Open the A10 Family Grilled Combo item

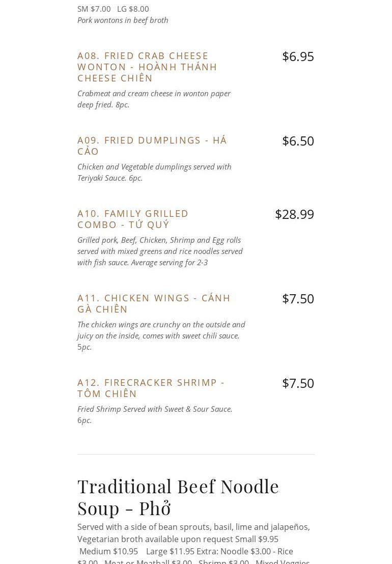[133, 219]
